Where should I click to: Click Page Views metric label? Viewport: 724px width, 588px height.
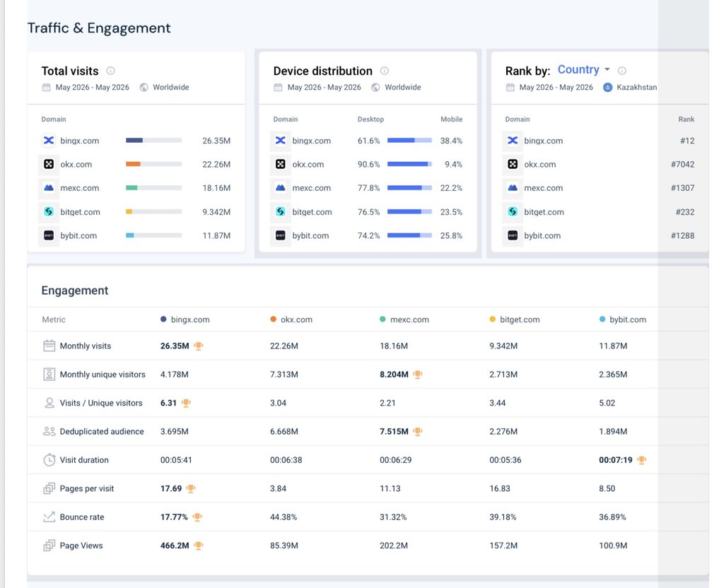click(x=81, y=546)
